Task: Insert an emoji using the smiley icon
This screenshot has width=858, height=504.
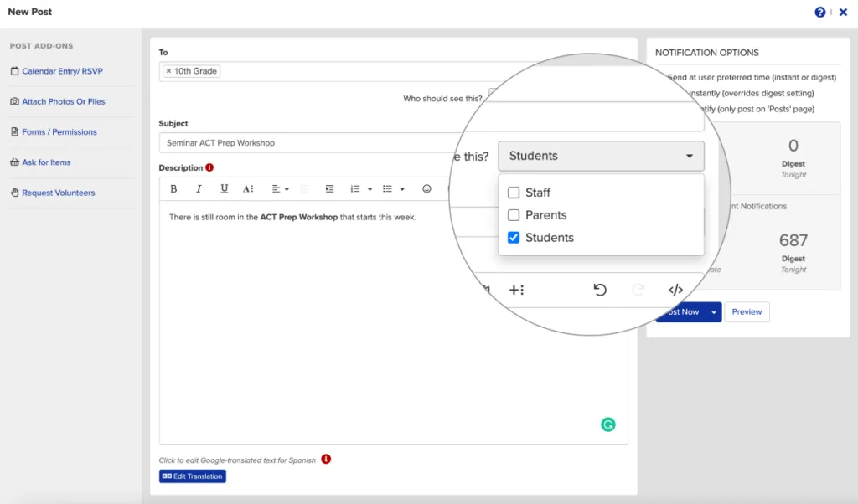Action: (x=426, y=189)
